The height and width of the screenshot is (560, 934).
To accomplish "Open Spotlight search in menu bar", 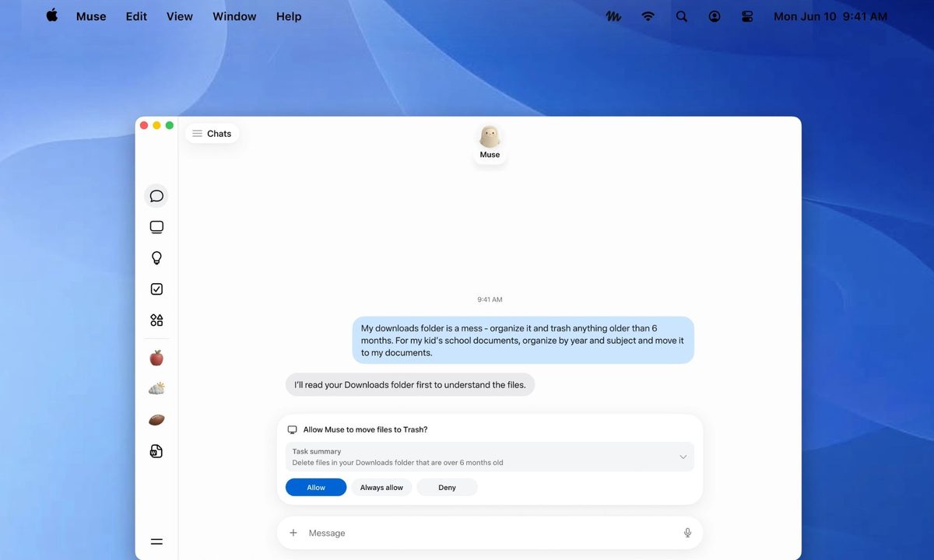I will tap(682, 16).
